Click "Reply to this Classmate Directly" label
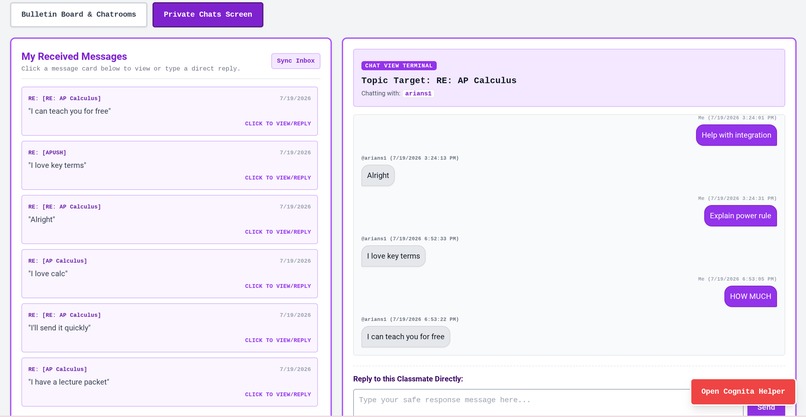The width and height of the screenshot is (806, 417). [408, 379]
